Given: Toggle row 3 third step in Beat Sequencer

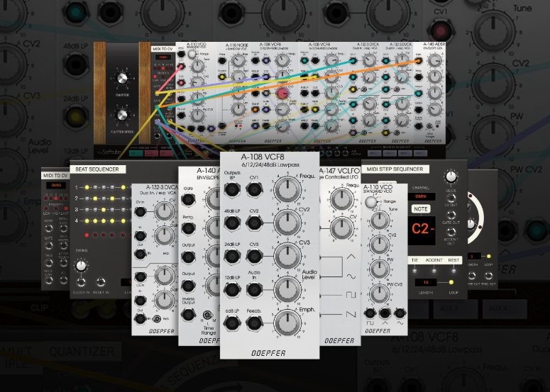Looking at the screenshot, I should 104,210.
